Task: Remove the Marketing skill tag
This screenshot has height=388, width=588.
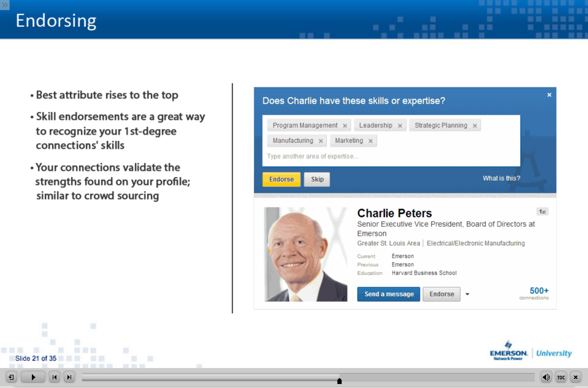Action: 370,141
